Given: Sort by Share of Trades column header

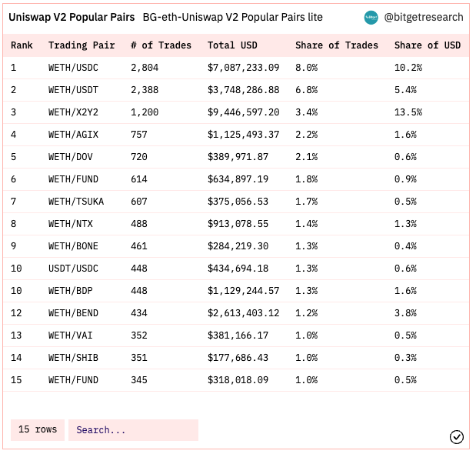Looking at the screenshot, I should [x=337, y=45].
